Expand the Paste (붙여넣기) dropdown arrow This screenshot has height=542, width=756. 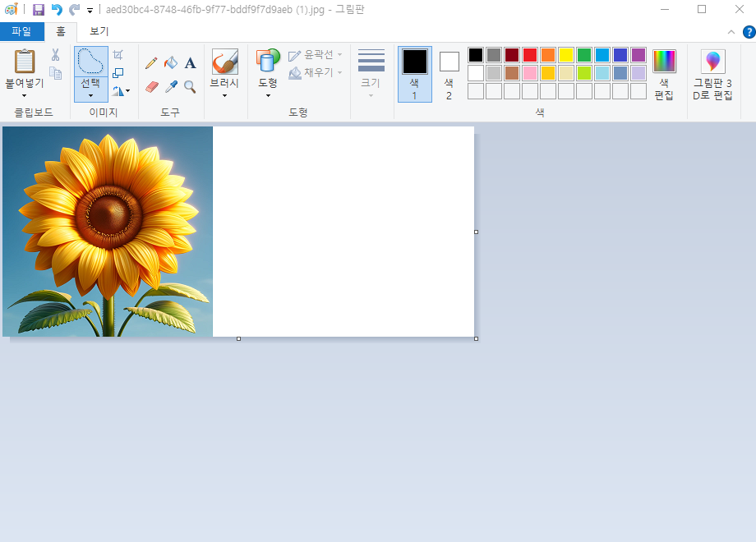tap(24, 96)
